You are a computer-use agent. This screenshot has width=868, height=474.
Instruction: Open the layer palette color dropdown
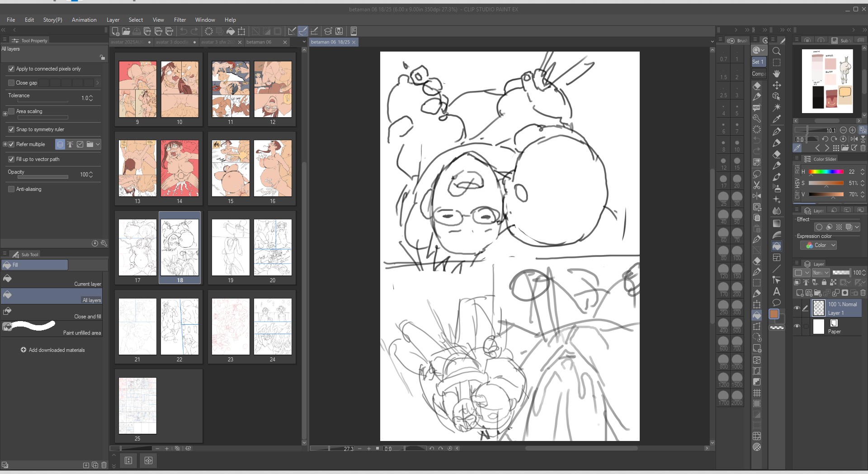click(801, 273)
